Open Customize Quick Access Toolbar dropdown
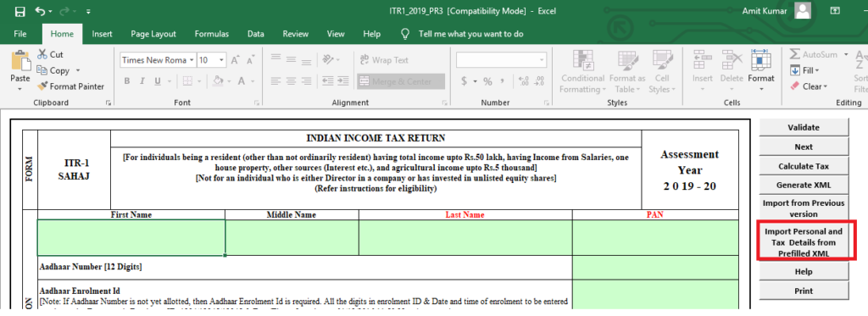The image size is (868, 316). (88, 12)
